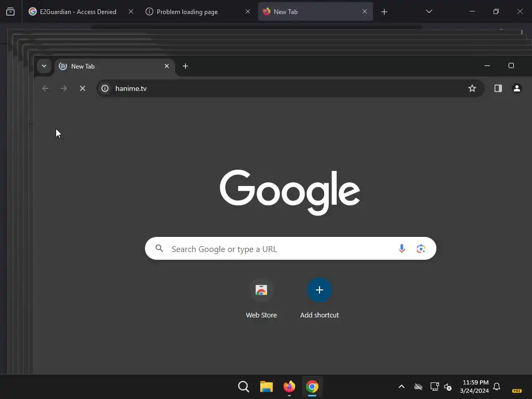Maximize the Chrome window
Screen dimensions: 532x399
(x=511, y=65)
